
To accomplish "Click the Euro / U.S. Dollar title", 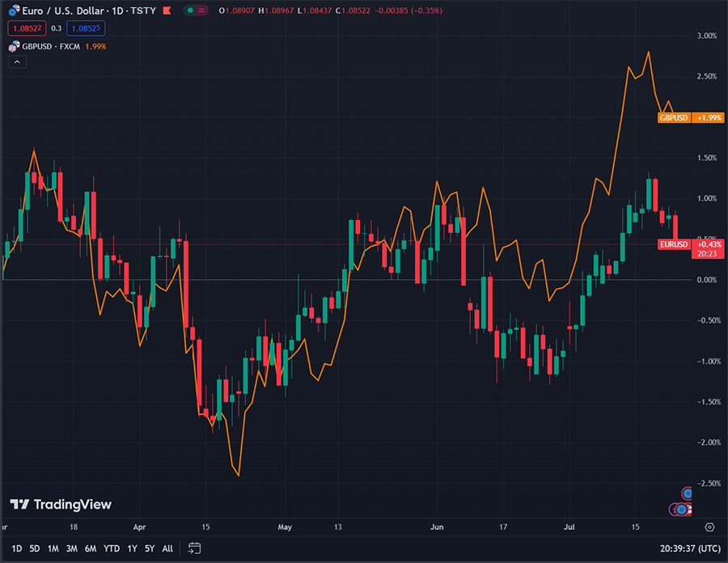I will [62, 11].
